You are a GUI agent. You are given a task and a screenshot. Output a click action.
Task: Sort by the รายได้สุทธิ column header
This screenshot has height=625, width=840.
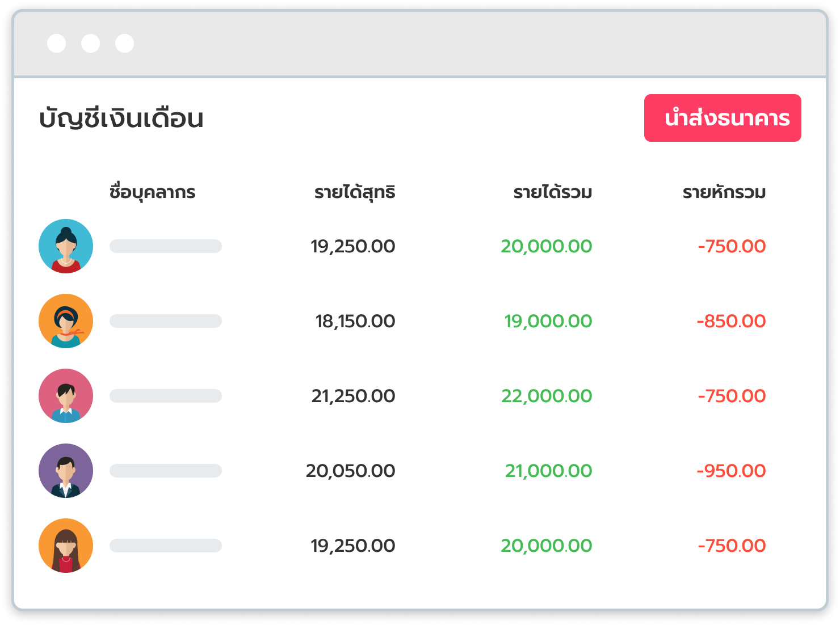point(355,192)
